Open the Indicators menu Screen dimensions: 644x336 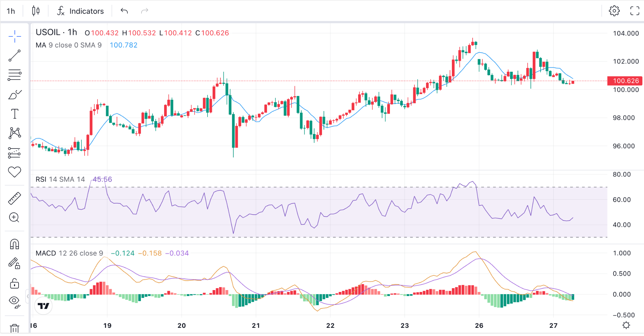click(x=80, y=11)
